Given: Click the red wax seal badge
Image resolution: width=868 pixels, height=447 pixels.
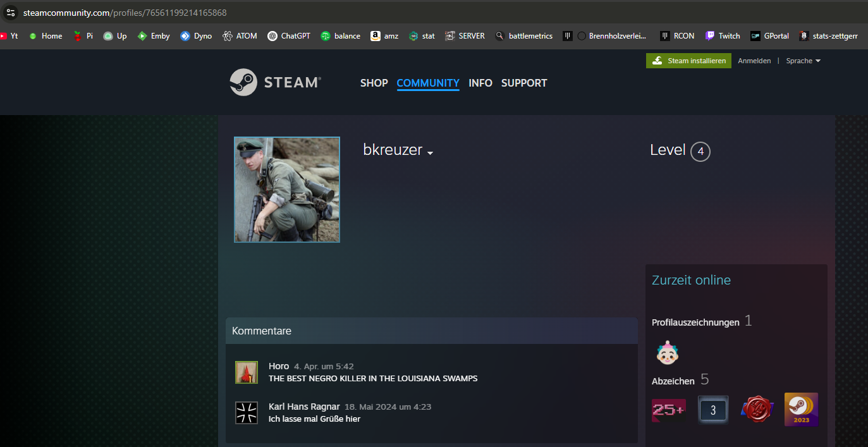Looking at the screenshot, I should click(x=757, y=410).
